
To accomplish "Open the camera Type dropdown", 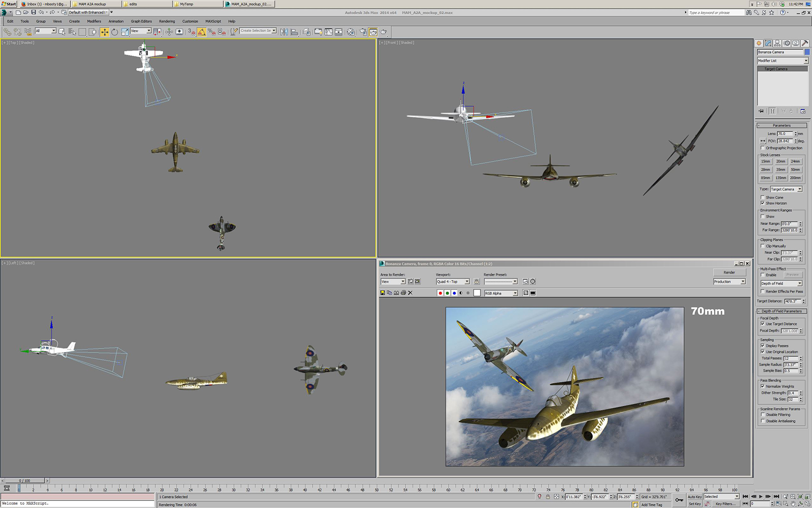I will pos(786,189).
